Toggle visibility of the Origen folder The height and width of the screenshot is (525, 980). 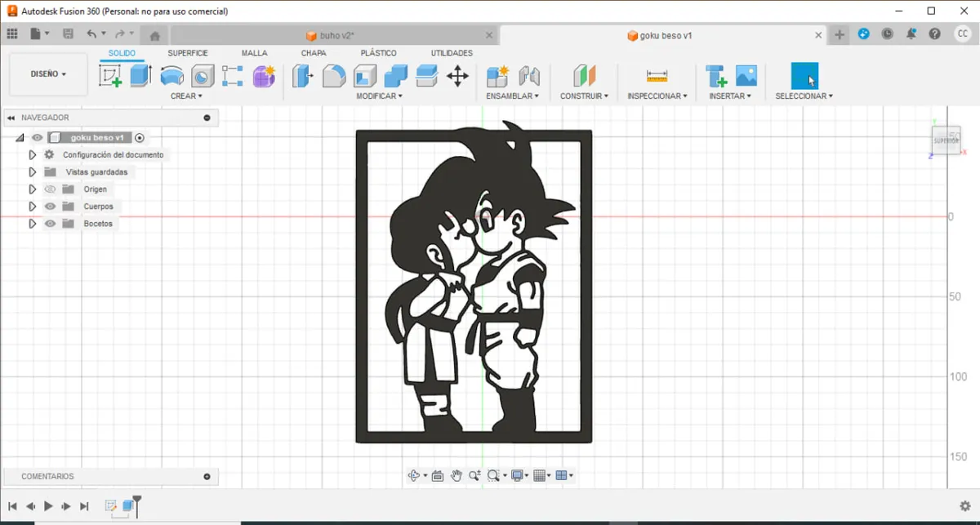point(50,189)
